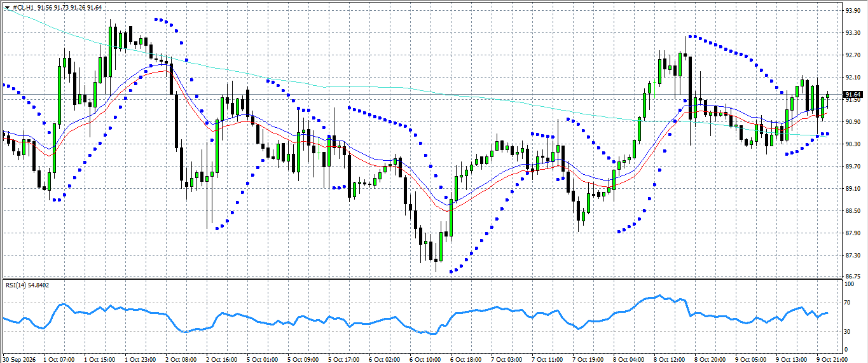Click the 9 Oct 13:00 time label
868x363 pixels.
point(792,359)
